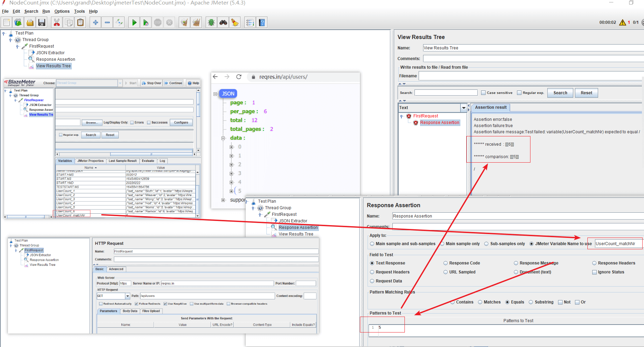Start the test with green play icon
Image resolution: width=644 pixels, height=347 pixels.
point(134,23)
